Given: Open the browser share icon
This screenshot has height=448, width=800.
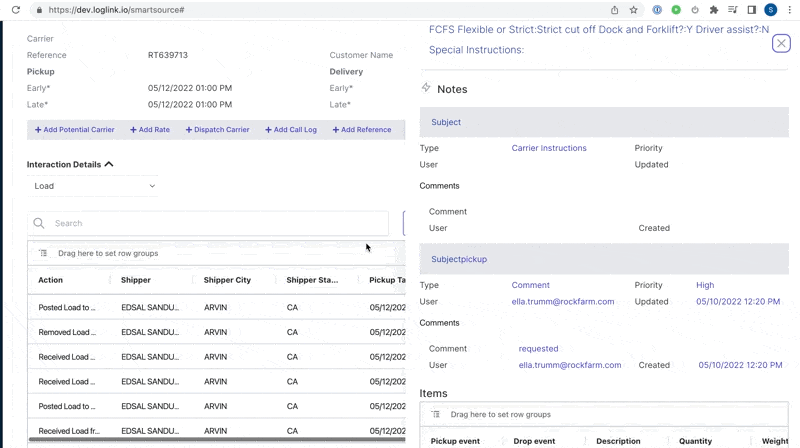Looking at the screenshot, I should (x=614, y=10).
